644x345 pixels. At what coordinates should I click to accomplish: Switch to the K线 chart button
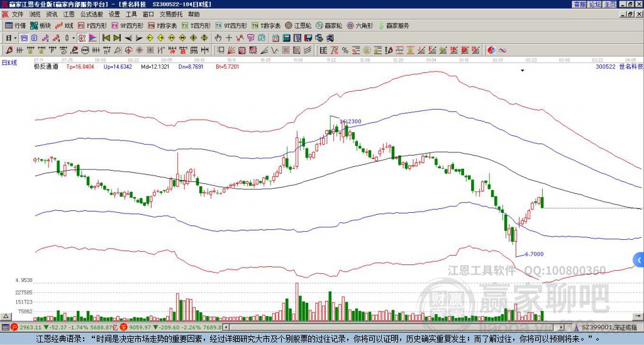tap(64, 25)
